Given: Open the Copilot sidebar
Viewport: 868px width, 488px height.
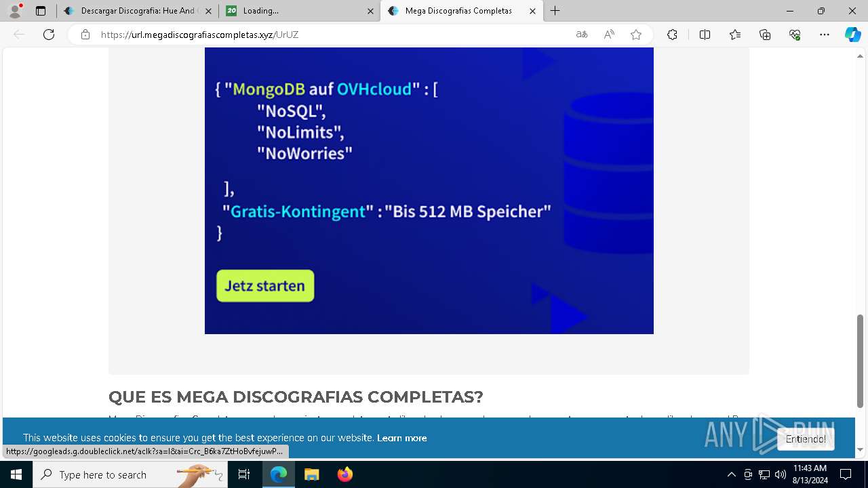Looking at the screenshot, I should tap(852, 35).
